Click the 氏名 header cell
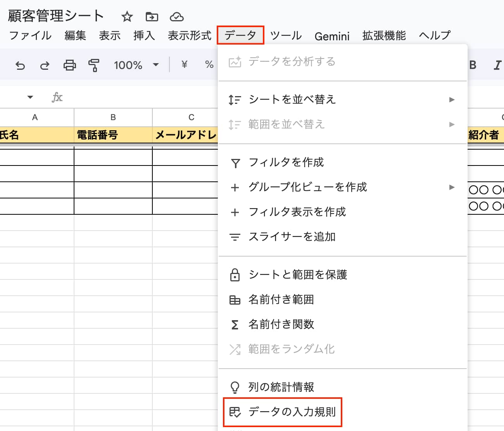504x431 pixels. [x=37, y=135]
